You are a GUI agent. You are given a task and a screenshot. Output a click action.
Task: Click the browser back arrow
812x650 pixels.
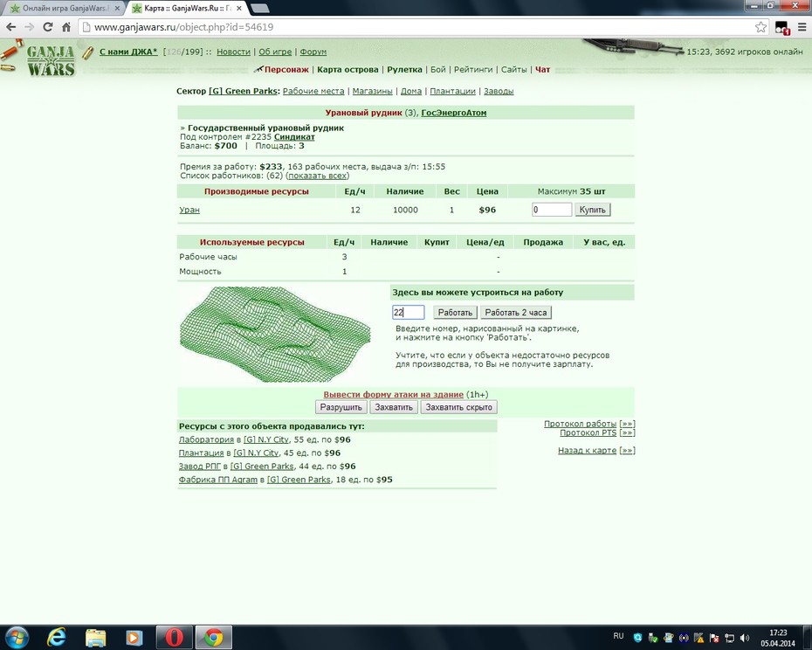(10, 27)
